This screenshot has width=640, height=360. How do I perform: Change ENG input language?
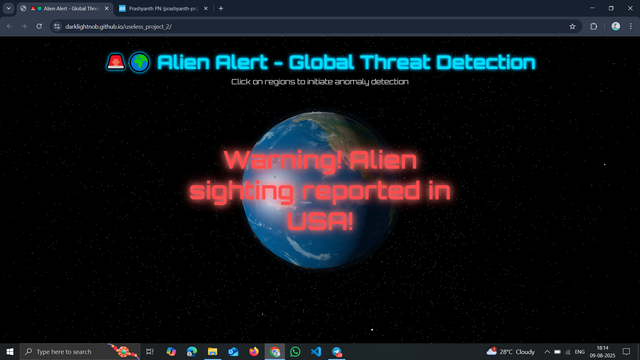[x=580, y=352]
